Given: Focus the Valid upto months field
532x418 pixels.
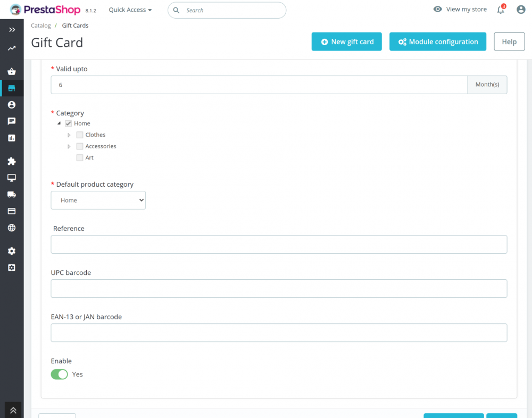Looking at the screenshot, I should pyautogui.click(x=259, y=85).
